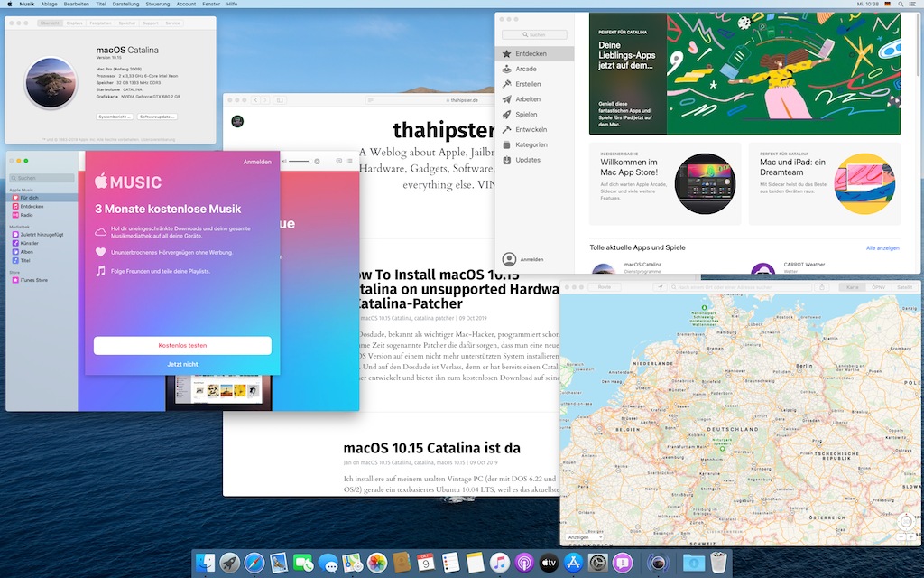Click Jetzt nicht in Apple Music
Viewport: 924px width, 578px height.
click(182, 364)
